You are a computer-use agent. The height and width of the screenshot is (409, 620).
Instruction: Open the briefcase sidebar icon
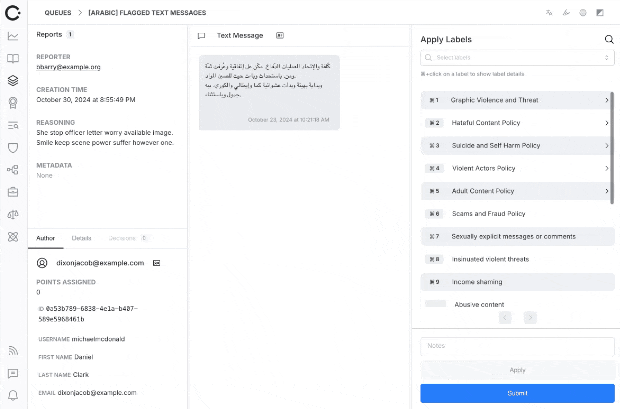pyautogui.click(x=13, y=192)
